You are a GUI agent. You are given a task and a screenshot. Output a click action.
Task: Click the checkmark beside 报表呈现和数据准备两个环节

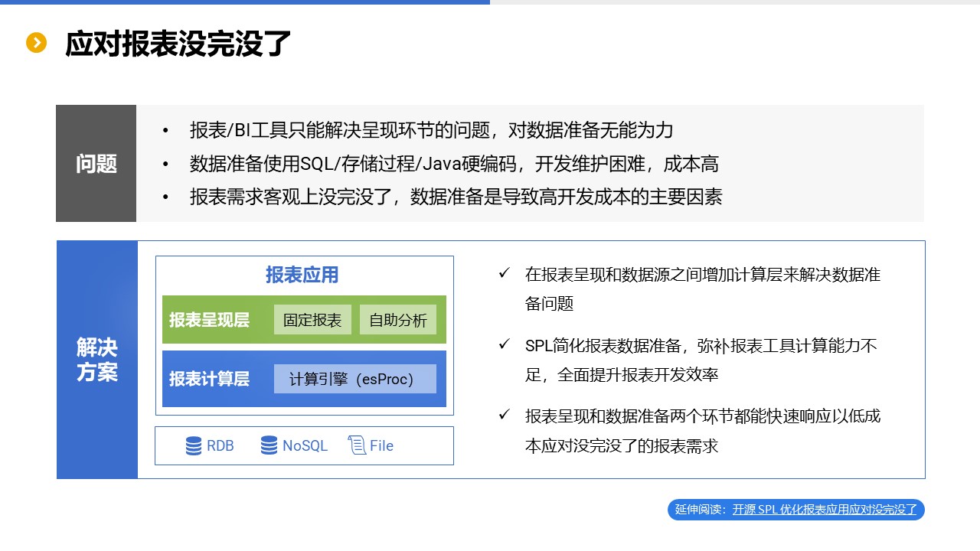tap(504, 415)
